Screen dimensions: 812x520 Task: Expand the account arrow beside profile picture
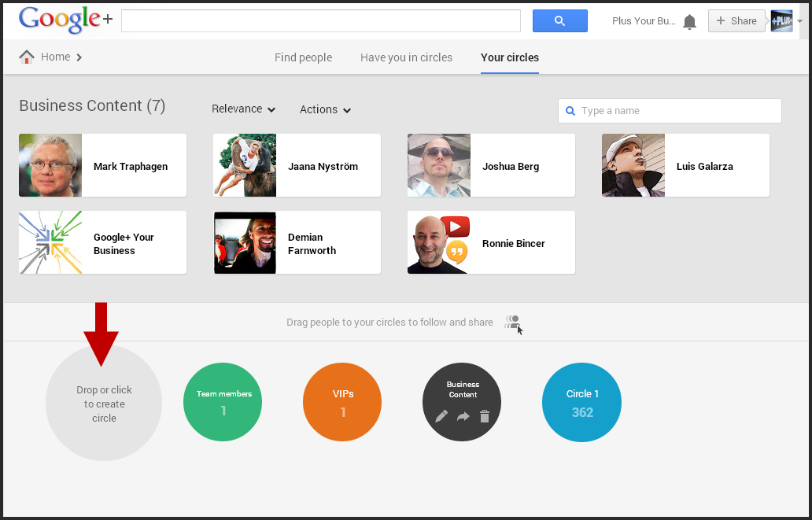[800, 21]
